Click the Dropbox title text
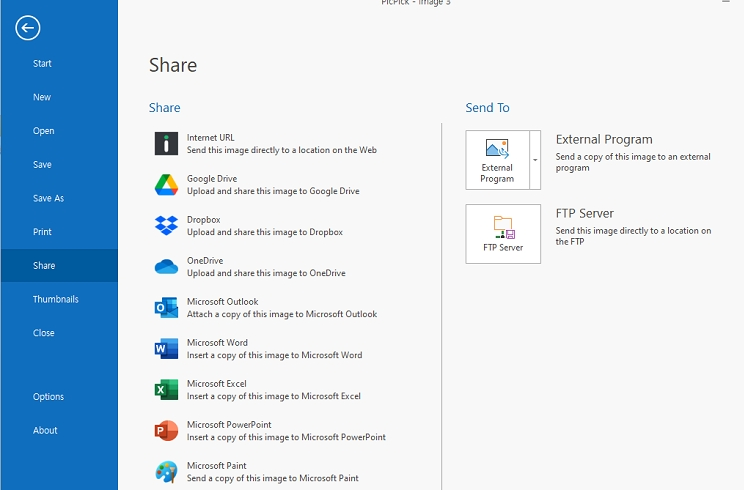The width and height of the screenshot is (744, 490). (204, 220)
